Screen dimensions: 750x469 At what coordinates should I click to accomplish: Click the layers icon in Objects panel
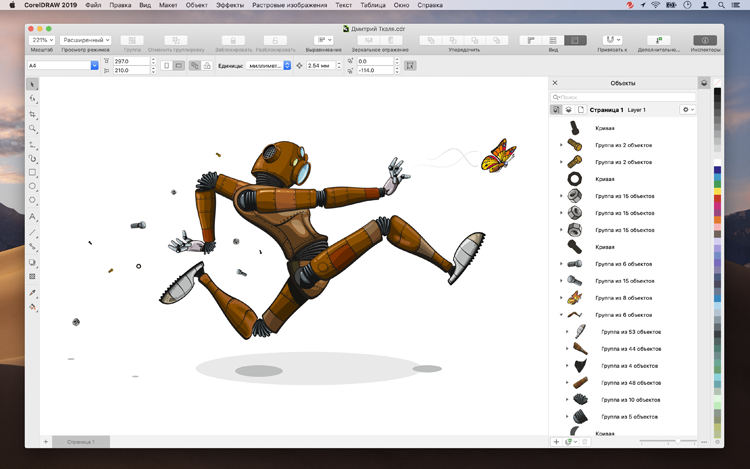(x=568, y=109)
